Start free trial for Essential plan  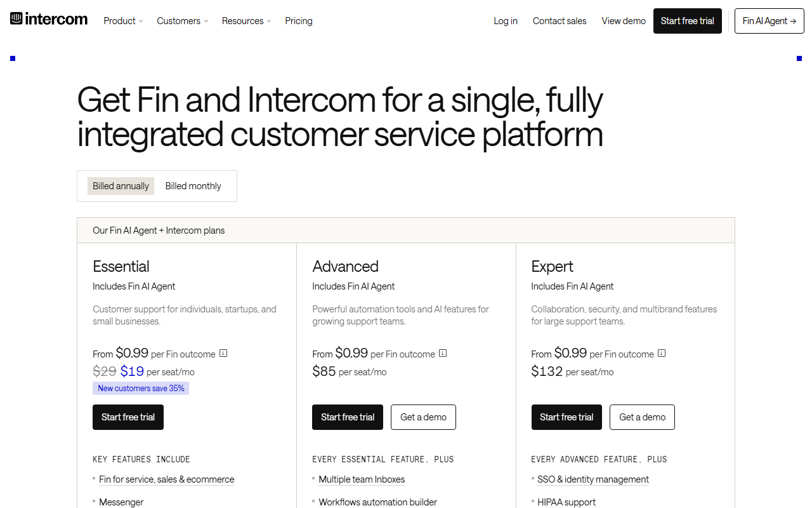point(128,417)
